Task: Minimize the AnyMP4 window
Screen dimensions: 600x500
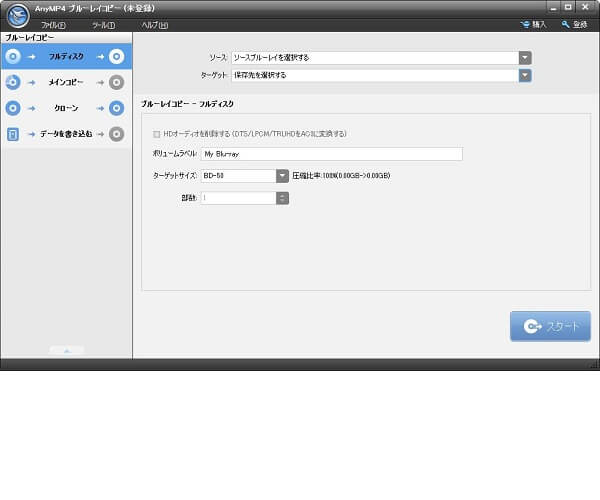Action: point(553,7)
